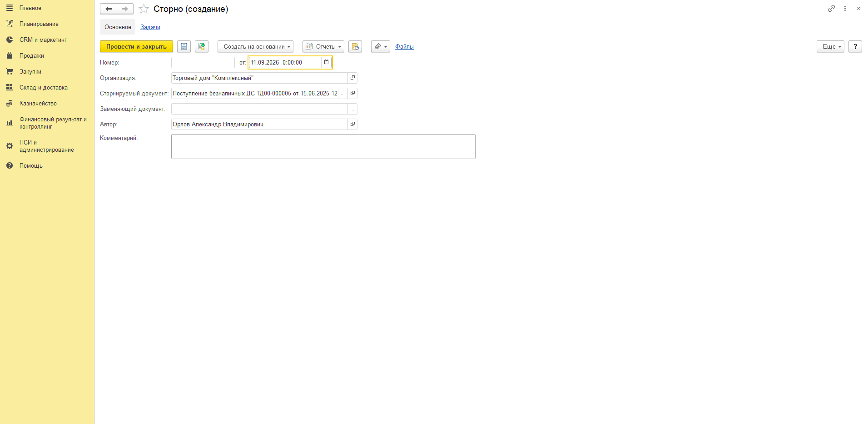Click the Автор field Орлов Александр Владимирович
Image resolution: width=868 pixels, height=424 pixels.
click(x=259, y=124)
